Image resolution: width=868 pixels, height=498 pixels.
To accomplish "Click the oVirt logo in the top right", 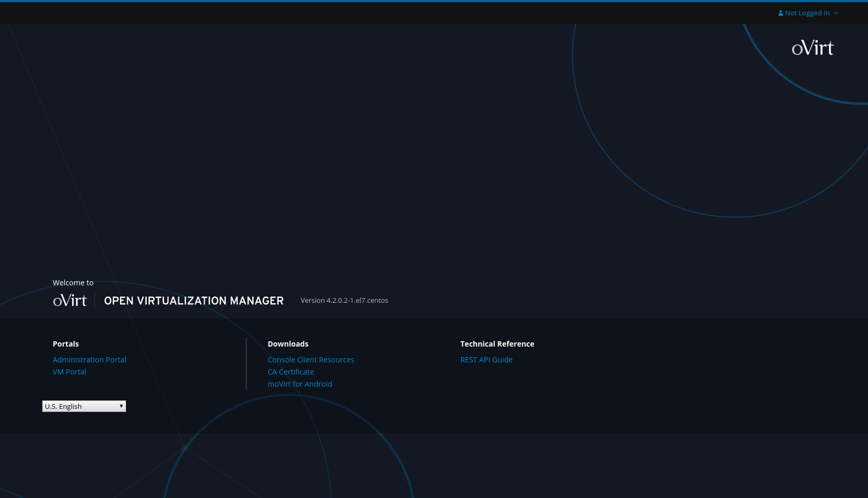I will (x=813, y=48).
